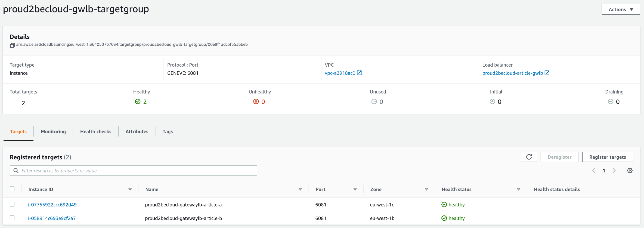Copy the target group ARN icon
The width and height of the screenshot is (644, 228).
pyautogui.click(x=12, y=45)
